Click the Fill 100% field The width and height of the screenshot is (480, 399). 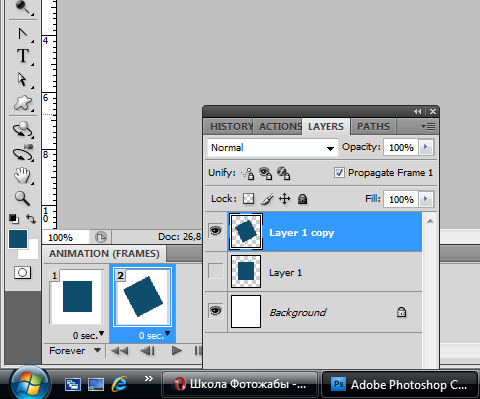point(401,199)
